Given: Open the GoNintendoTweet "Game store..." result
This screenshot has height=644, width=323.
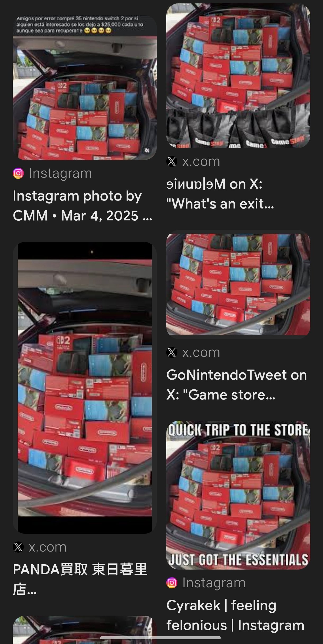Looking at the screenshot, I should click(x=237, y=385).
